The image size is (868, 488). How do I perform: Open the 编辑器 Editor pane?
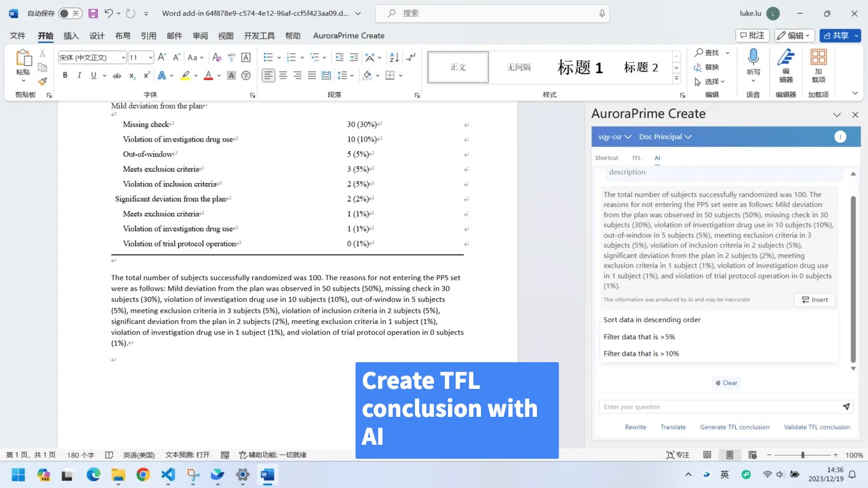(786, 66)
